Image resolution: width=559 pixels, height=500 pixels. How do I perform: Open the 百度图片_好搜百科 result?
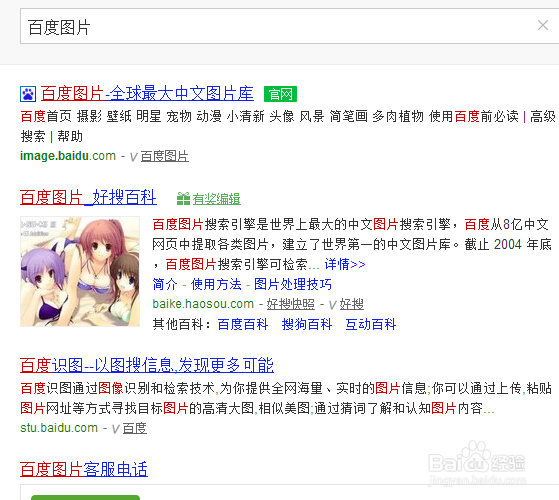88,197
